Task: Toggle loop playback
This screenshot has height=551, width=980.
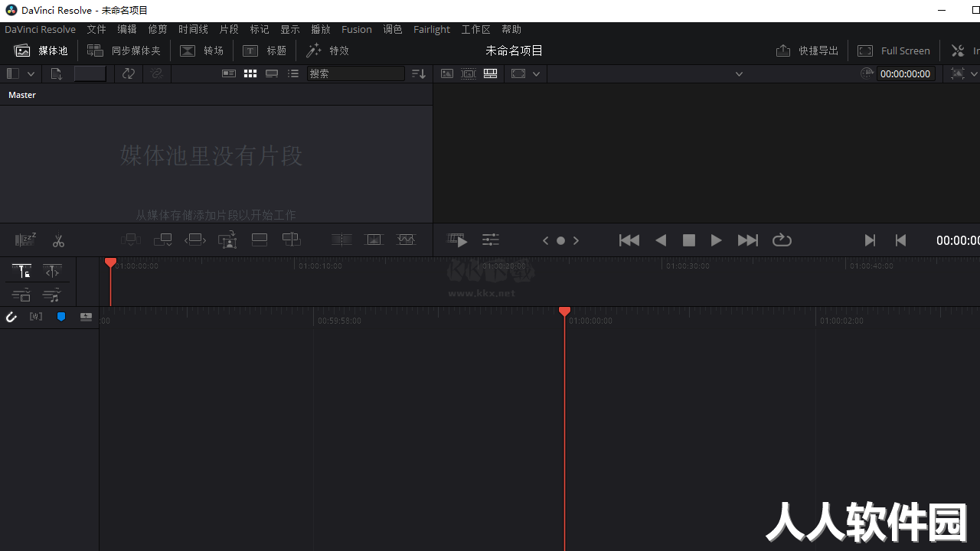Action: pyautogui.click(x=782, y=240)
